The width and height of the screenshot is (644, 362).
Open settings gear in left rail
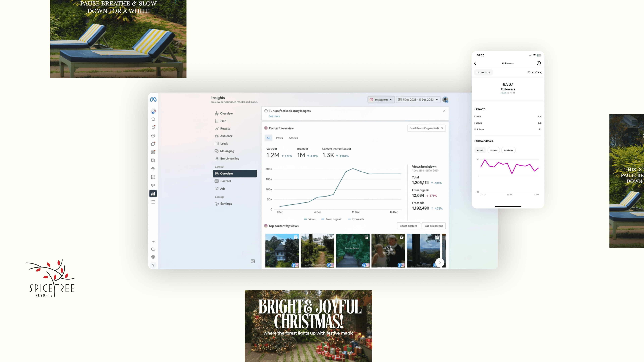[153, 257]
